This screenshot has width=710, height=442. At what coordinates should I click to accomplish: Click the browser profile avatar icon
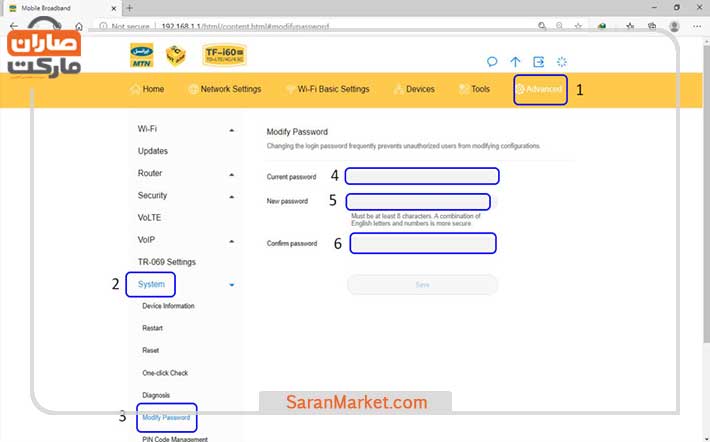[x=675, y=27]
